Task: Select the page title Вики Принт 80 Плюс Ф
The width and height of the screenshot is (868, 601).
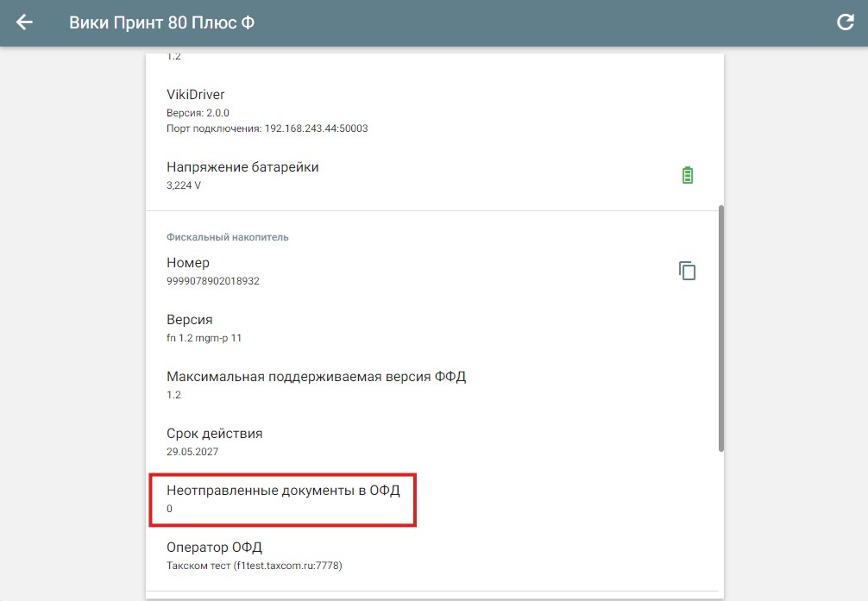Action: pos(161,23)
